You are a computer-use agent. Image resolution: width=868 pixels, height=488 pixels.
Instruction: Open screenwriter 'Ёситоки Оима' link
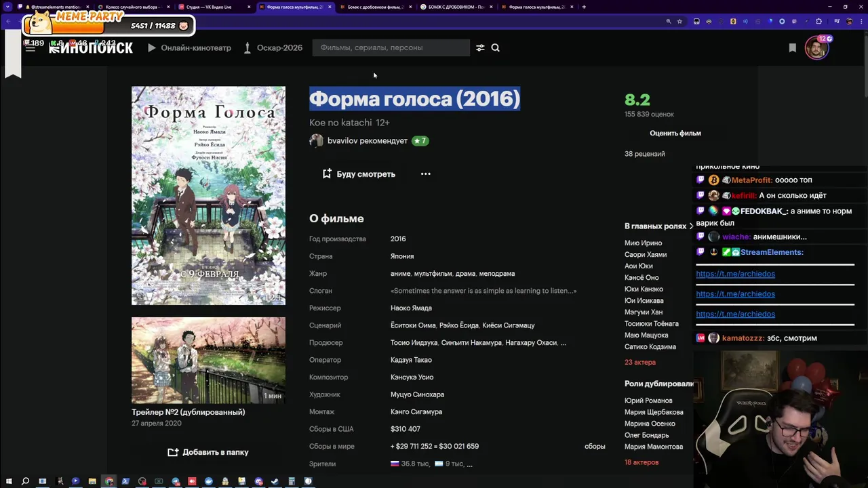point(413,325)
